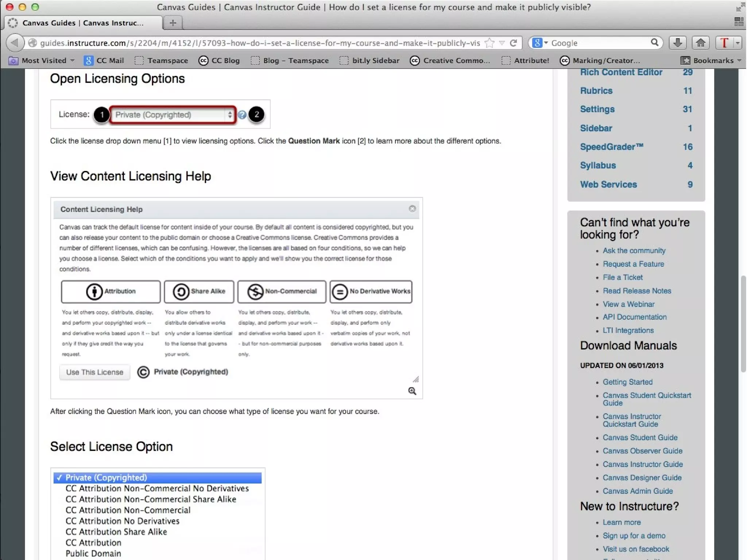The image size is (747, 560).
Task: Bookmark page with the star icon
Action: pos(489,43)
